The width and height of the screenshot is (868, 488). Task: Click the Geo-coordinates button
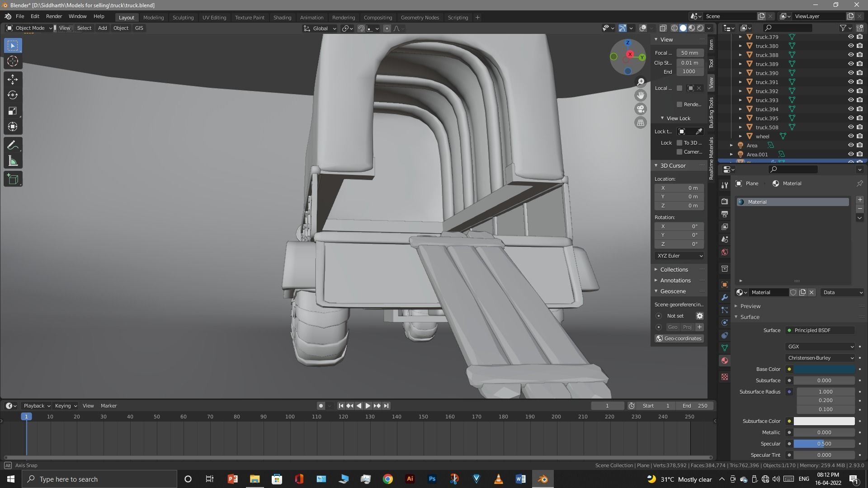[x=679, y=338]
